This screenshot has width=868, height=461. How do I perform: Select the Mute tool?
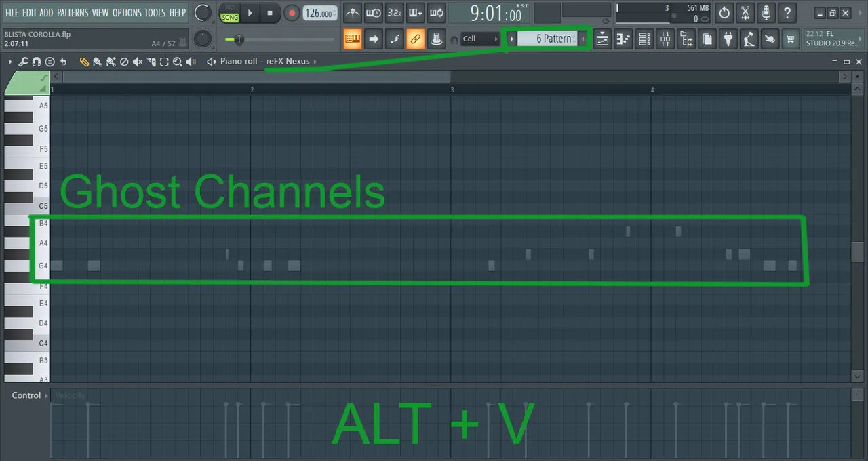pos(138,62)
